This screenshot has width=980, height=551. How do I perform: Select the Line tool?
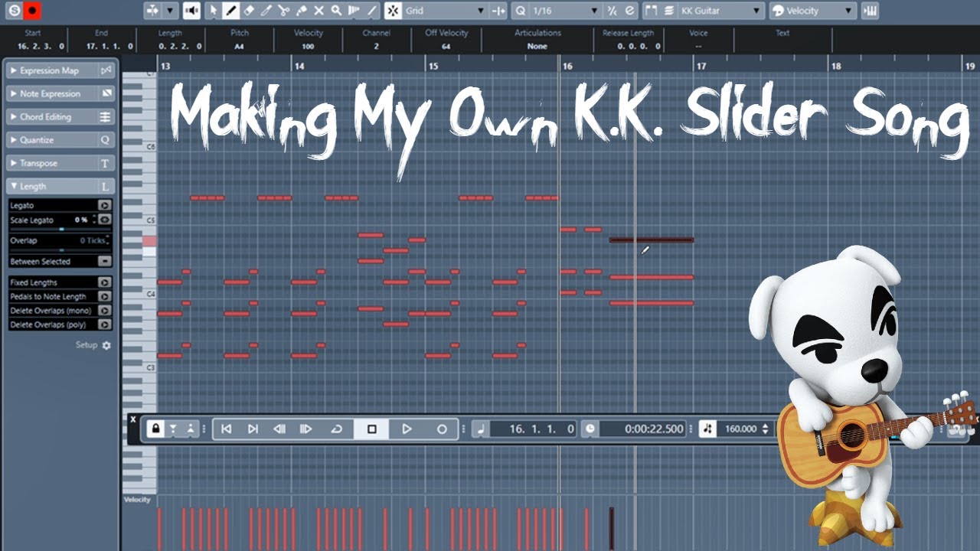point(371,11)
